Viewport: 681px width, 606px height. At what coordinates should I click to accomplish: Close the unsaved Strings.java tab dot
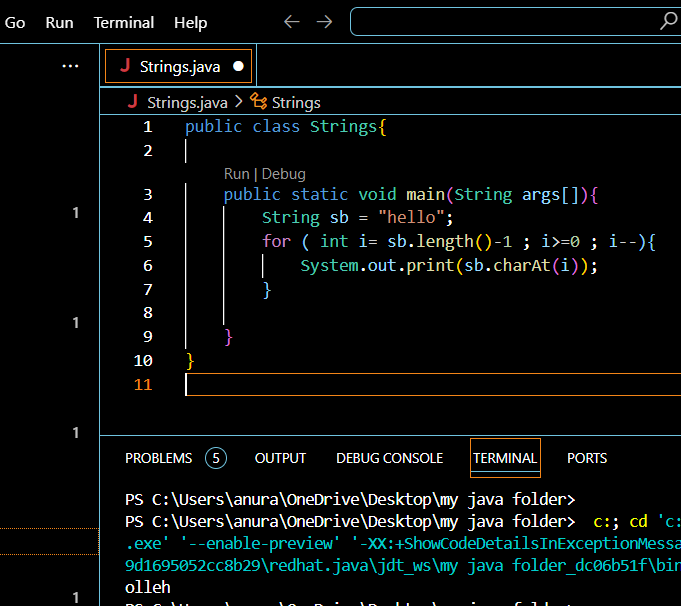point(238,66)
